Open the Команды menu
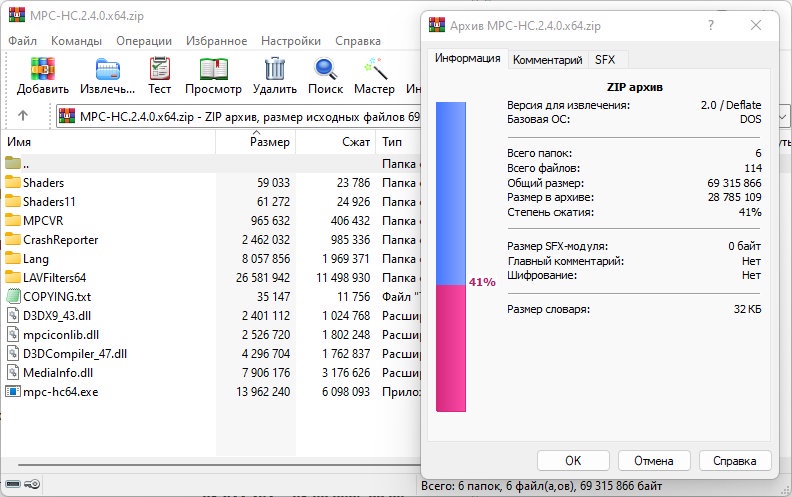The image size is (792, 497). click(x=76, y=40)
